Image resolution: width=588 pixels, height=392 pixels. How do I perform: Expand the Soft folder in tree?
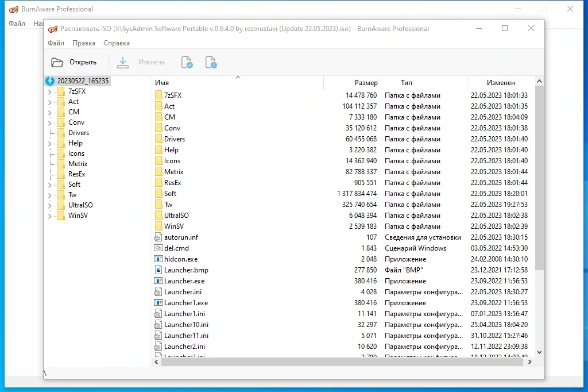(x=49, y=185)
